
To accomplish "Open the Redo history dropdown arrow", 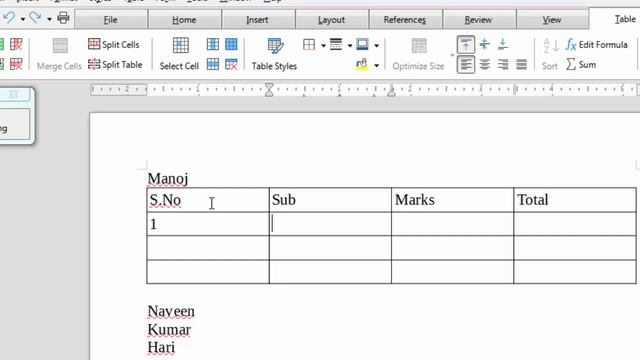I will (49, 19).
